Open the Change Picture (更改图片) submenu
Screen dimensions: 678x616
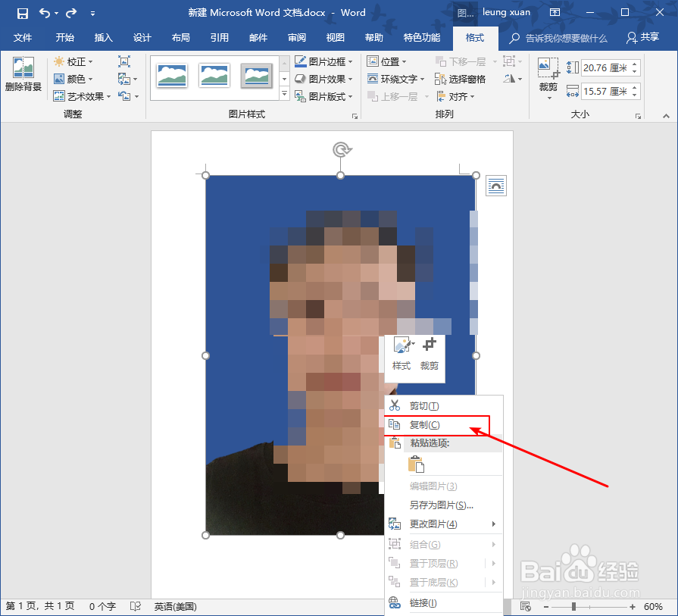(444, 524)
